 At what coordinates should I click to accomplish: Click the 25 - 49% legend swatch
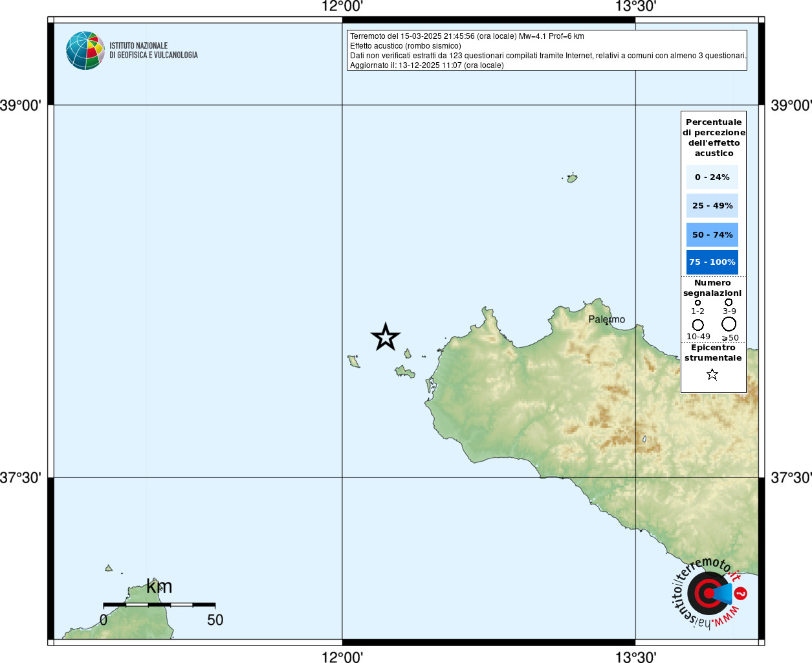tap(712, 206)
